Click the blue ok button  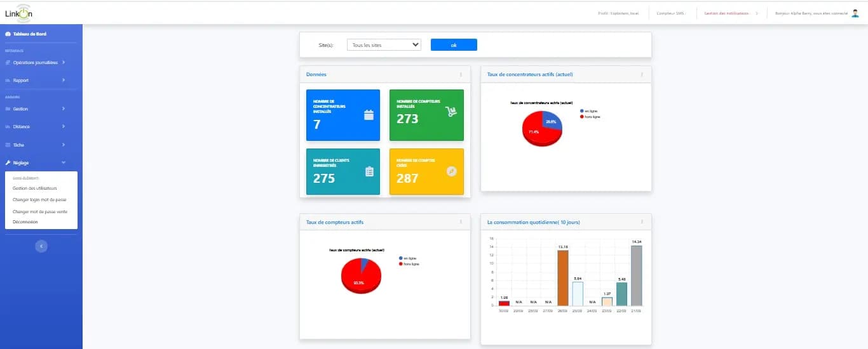[x=454, y=45]
